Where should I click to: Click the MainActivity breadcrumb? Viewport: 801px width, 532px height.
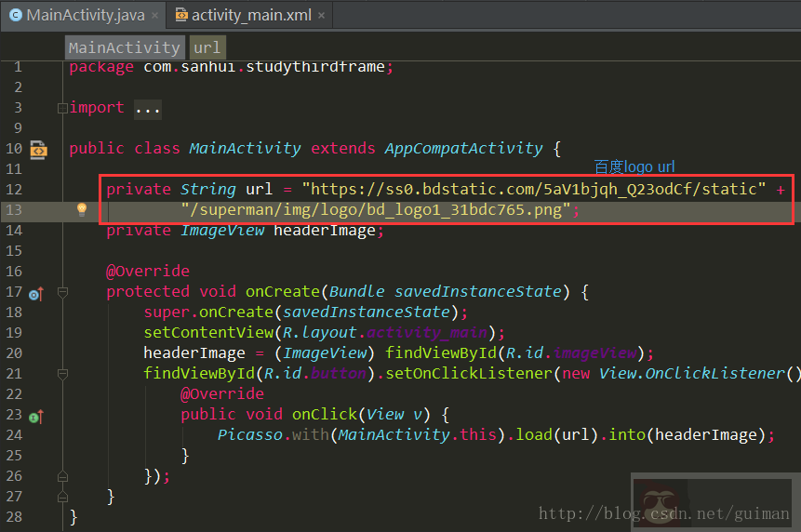pos(124,47)
